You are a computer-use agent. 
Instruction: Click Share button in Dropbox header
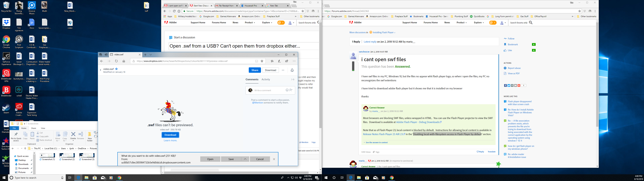click(255, 70)
